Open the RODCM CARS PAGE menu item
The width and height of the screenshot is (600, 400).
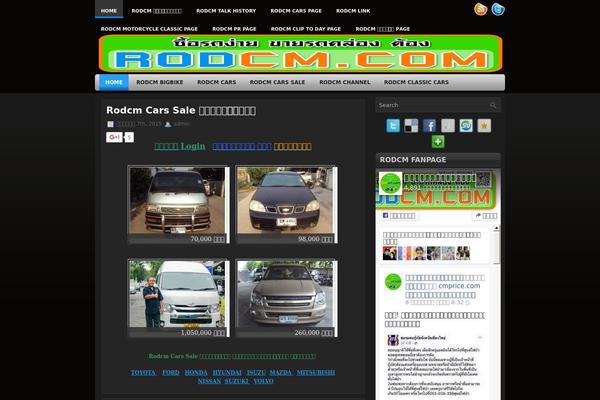point(296,11)
